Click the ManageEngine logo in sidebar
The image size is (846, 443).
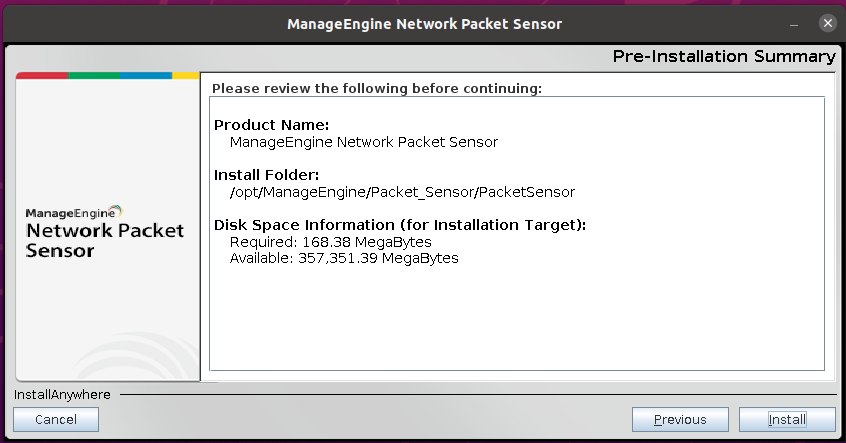click(73, 212)
